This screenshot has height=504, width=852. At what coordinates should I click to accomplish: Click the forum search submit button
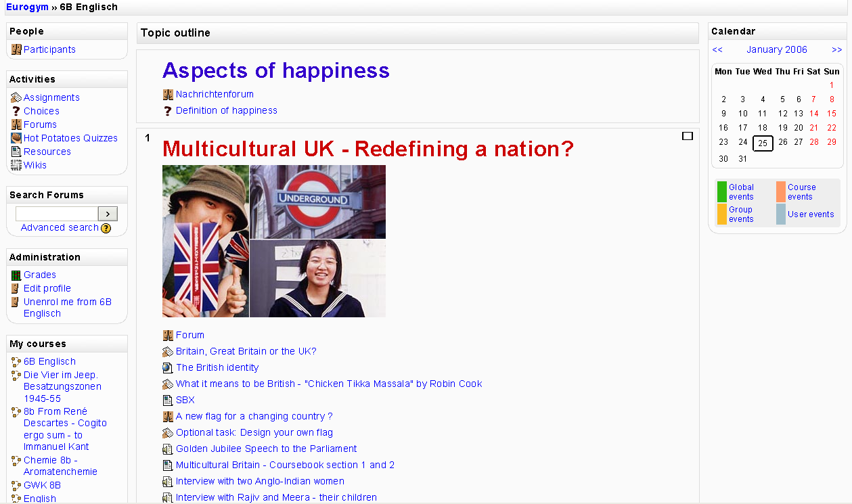[108, 214]
